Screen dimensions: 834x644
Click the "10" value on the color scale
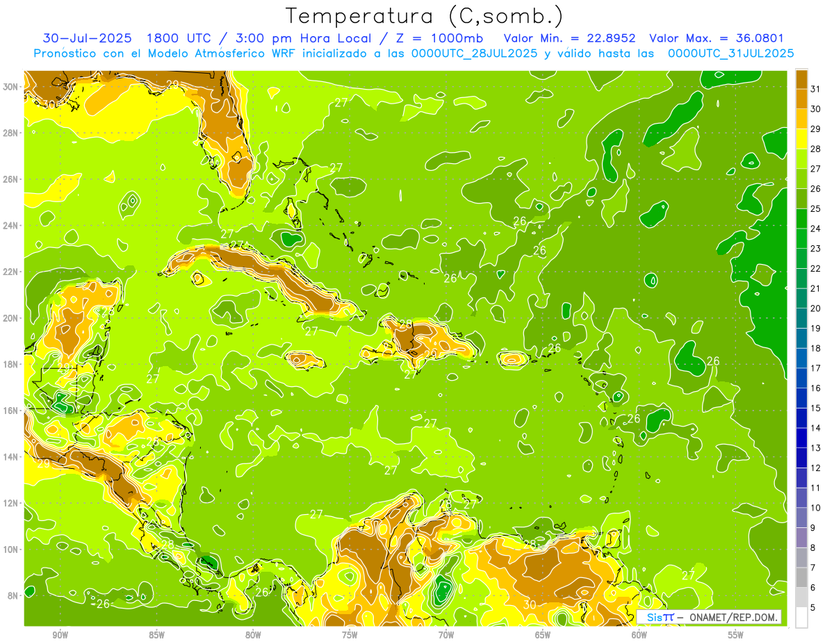point(815,508)
